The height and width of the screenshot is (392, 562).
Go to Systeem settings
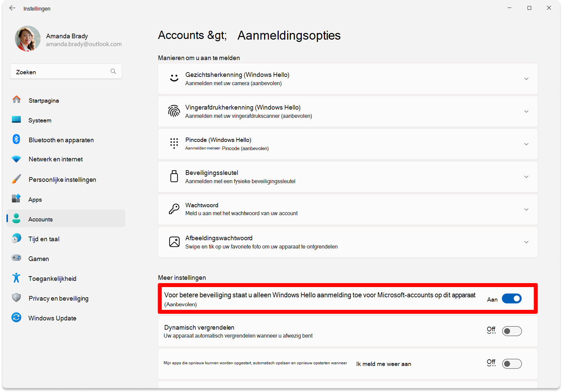(x=66, y=120)
